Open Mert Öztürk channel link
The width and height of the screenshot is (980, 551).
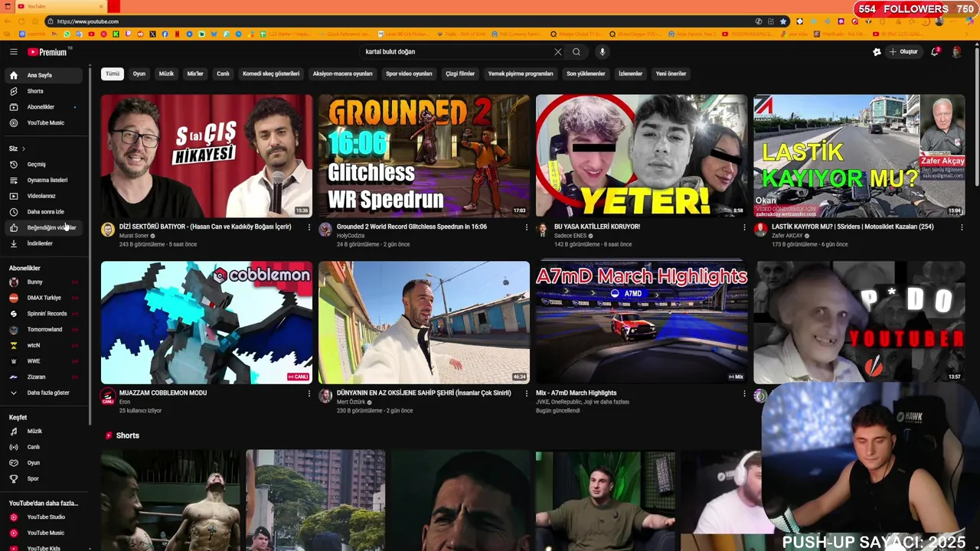coord(351,402)
